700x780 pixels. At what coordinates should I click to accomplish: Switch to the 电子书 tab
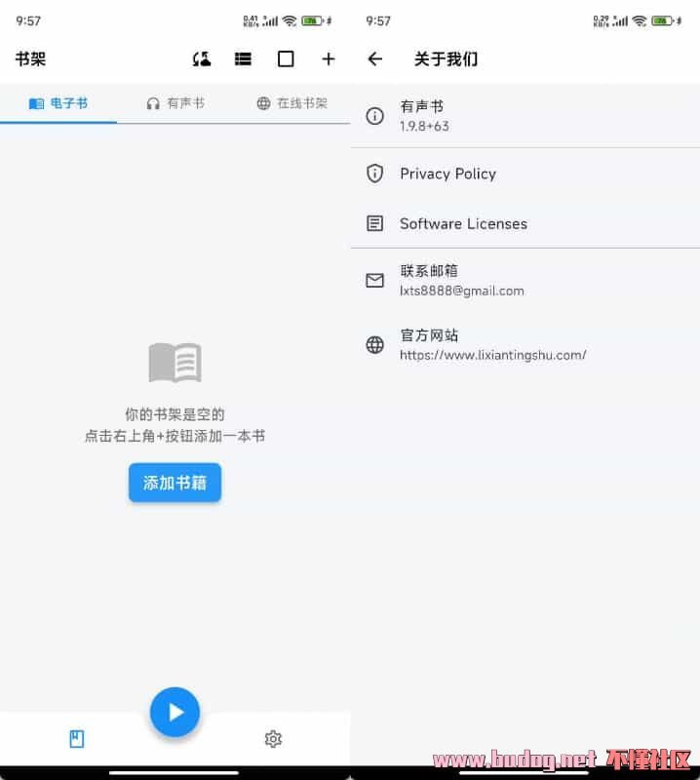[58, 103]
